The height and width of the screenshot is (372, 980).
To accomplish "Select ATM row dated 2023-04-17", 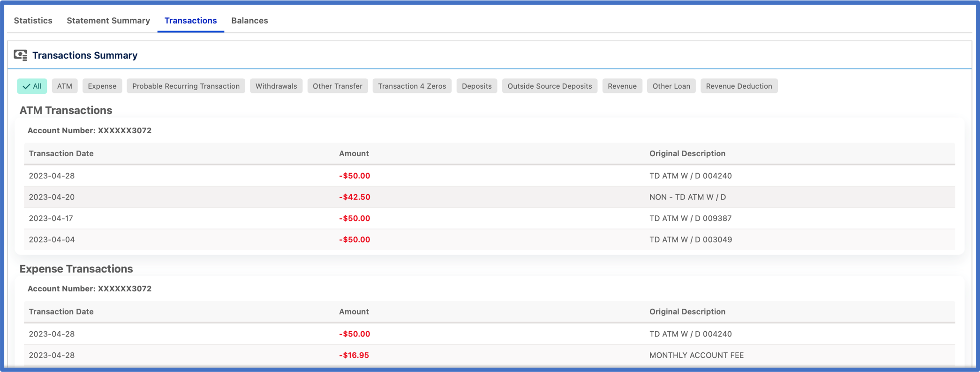I will pyautogui.click(x=490, y=218).
